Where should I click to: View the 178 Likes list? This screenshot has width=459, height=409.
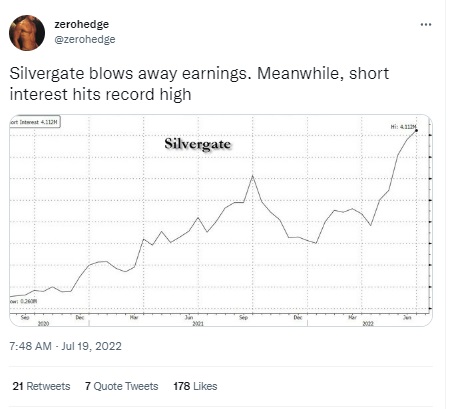tap(195, 386)
